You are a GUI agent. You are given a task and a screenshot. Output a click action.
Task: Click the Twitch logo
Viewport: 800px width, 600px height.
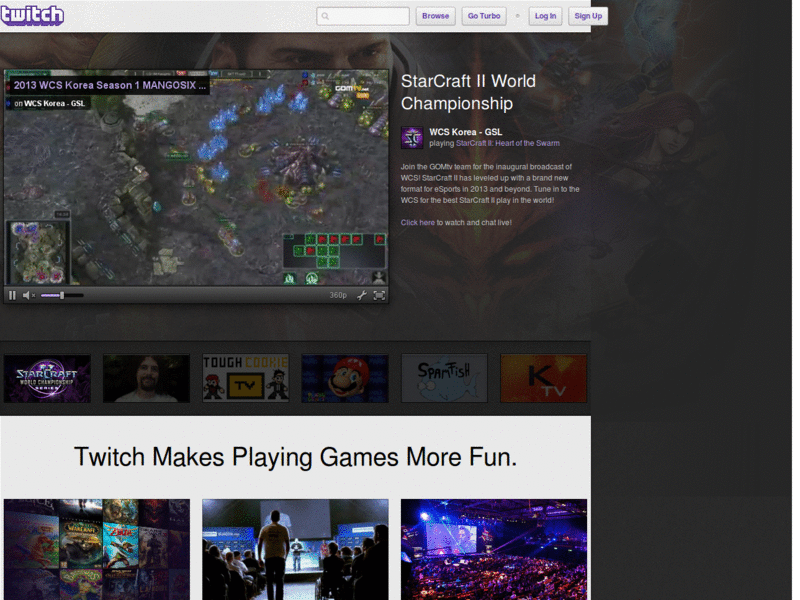pyautogui.click(x=32, y=15)
